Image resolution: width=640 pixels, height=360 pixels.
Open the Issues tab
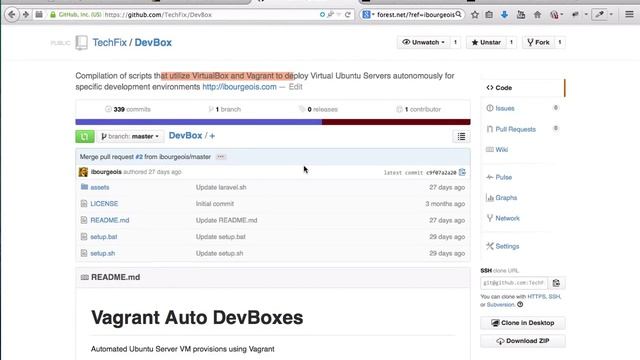pos(505,108)
